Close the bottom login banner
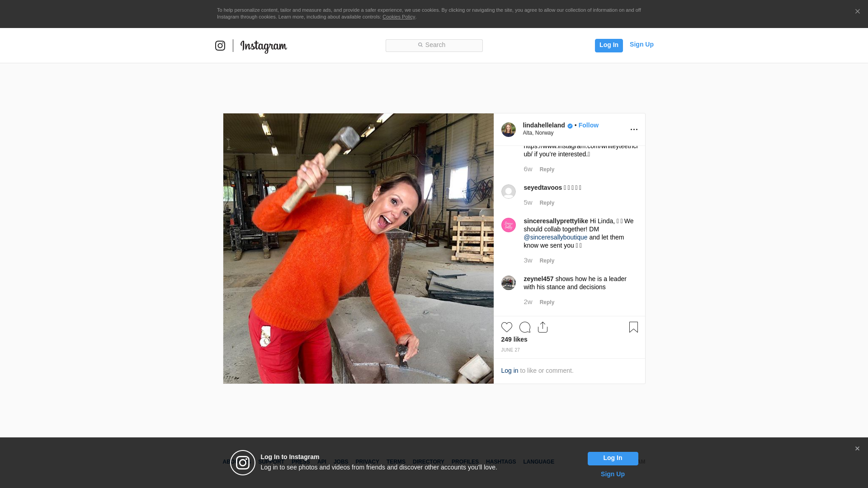The image size is (868, 488). [857, 449]
